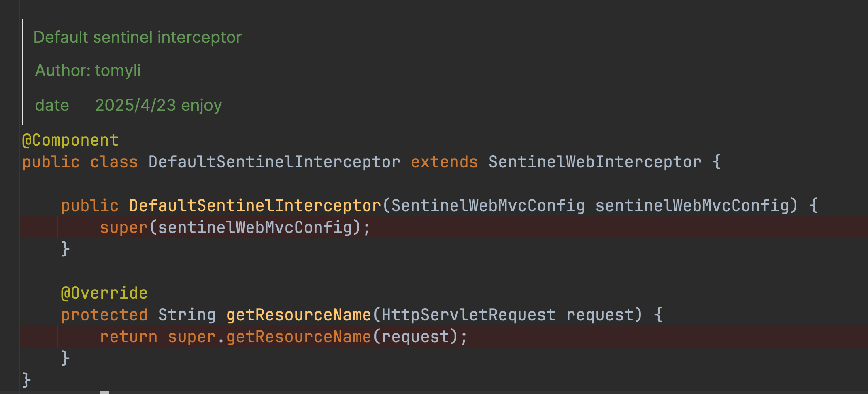Click the HttpServletRequest parameter type
Screen dimensions: 868x394
tap(468, 315)
